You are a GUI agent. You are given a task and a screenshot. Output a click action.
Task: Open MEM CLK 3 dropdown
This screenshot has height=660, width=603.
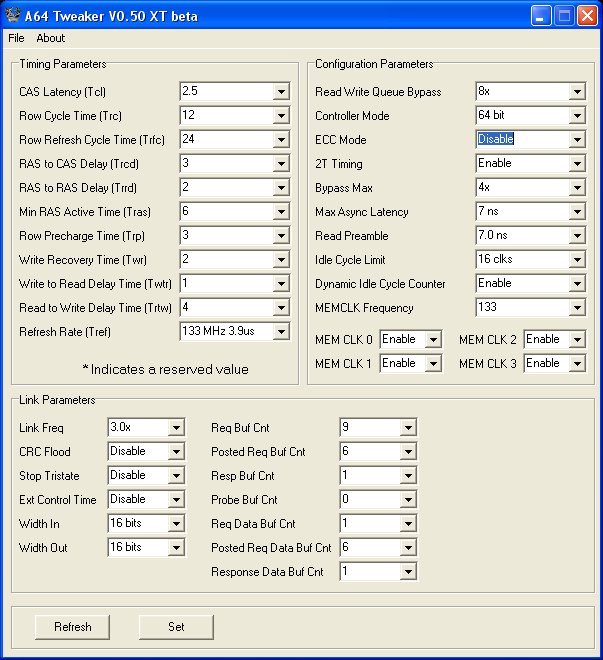[577, 363]
